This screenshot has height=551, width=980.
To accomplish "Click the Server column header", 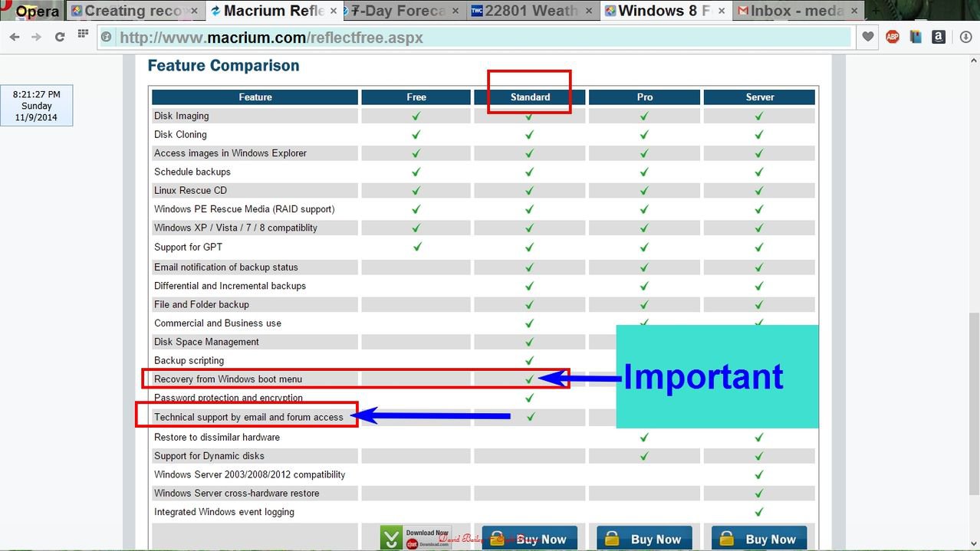I will point(760,97).
